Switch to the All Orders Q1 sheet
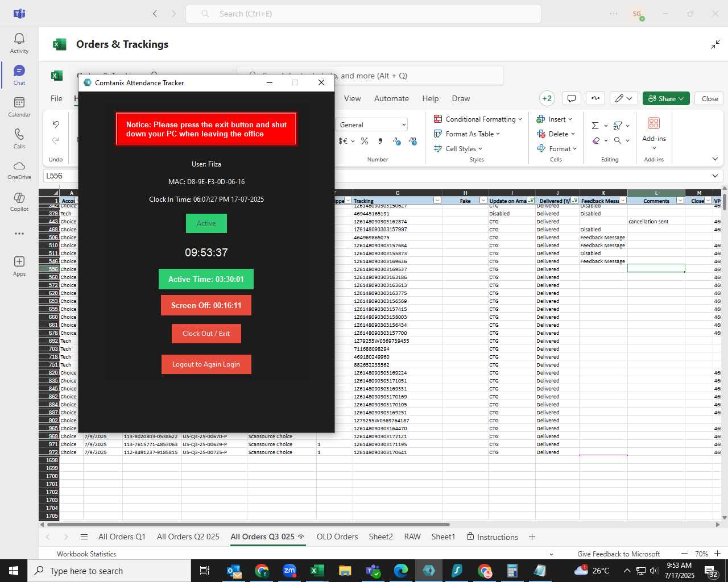728x582 pixels. coord(122,537)
